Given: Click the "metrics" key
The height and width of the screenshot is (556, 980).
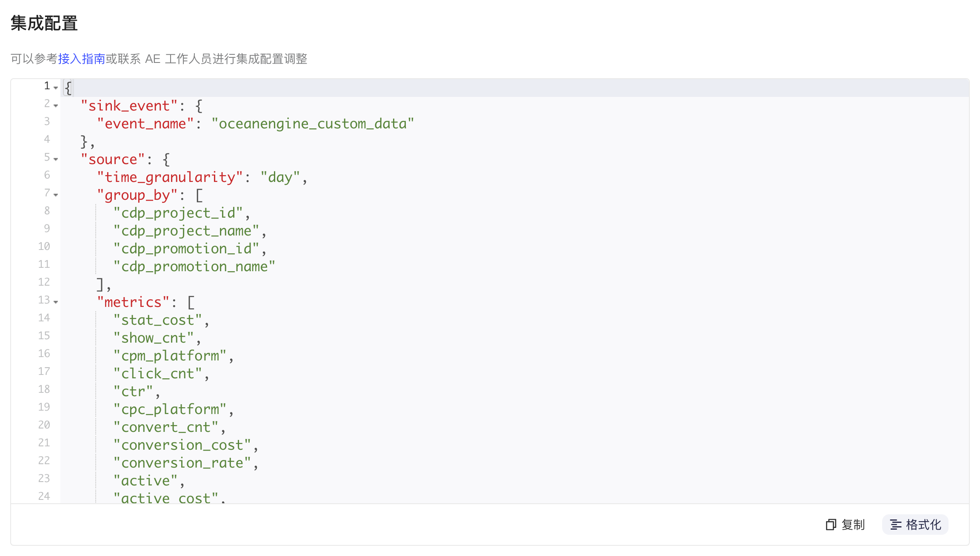Looking at the screenshot, I should 133,302.
